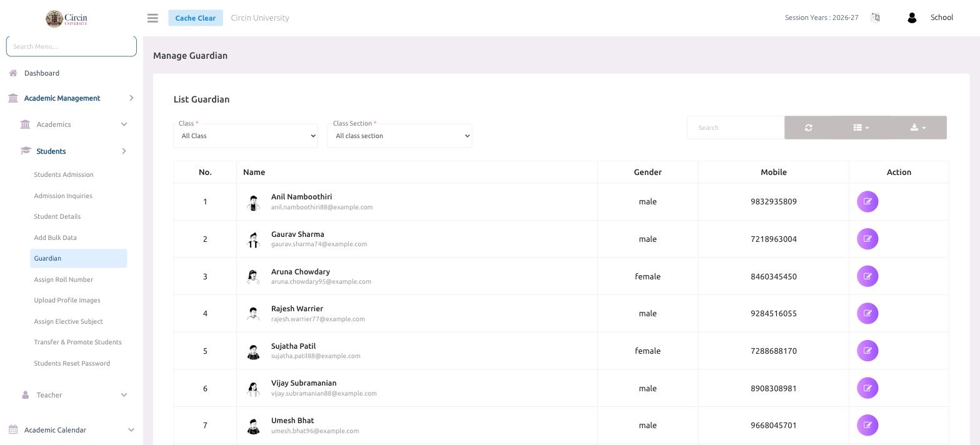The image size is (980, 445).
Task: Expand the Teacher submenu chevron
Action: tap(124, 395)
